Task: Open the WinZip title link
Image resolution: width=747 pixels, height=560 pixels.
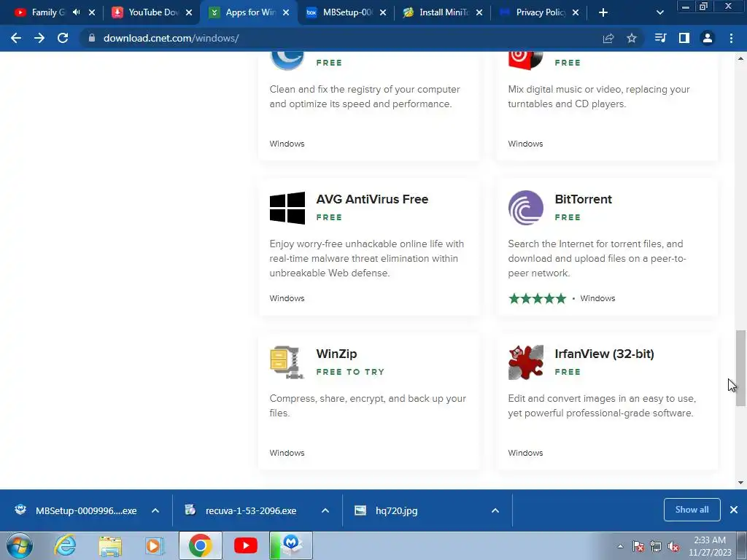Action: [x=336, y=354]
